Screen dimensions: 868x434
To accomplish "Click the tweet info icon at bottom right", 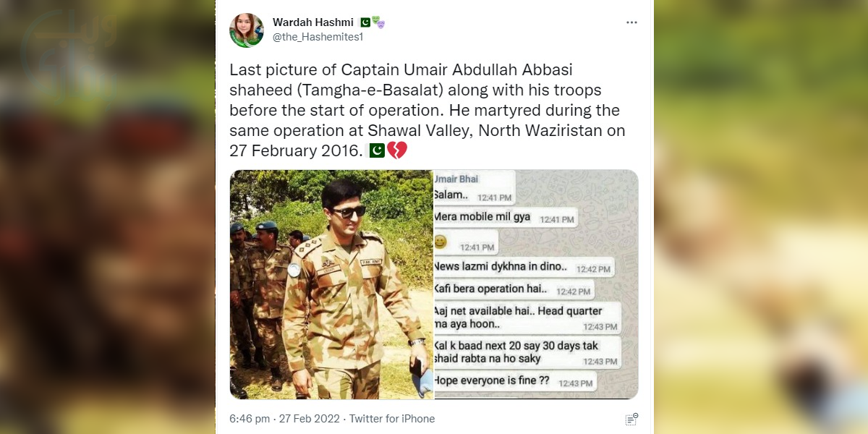I will point(631,419).
